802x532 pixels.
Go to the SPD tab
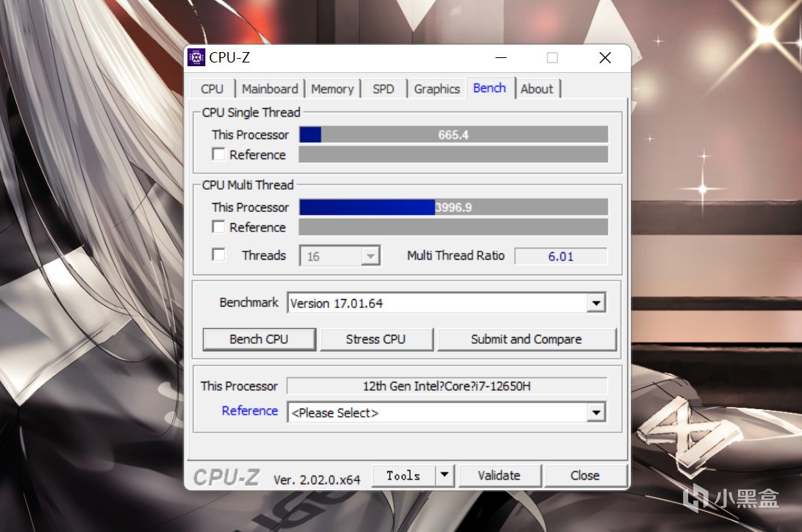(x=383, y=89)
